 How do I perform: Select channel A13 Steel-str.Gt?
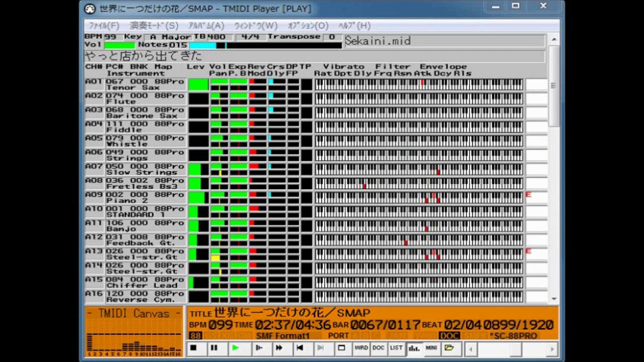coord(135,254)
